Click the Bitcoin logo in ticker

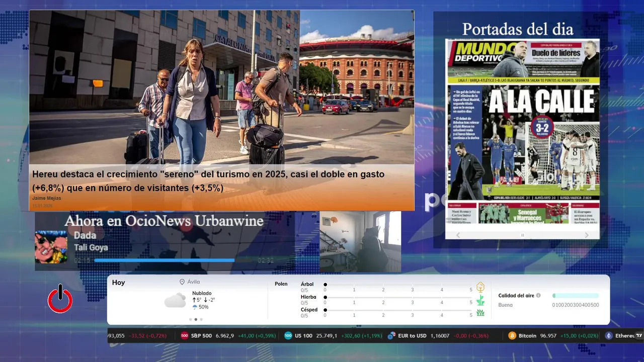[x=512, y=335]
